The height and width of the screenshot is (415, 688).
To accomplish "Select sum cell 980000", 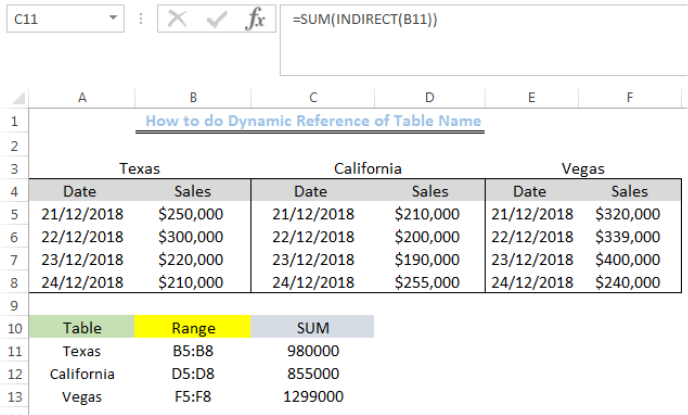I will tap(313, 351).
